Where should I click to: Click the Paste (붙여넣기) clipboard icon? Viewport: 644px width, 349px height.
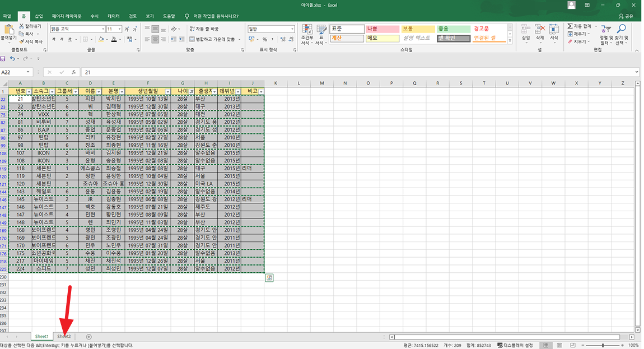click(8, 30)
